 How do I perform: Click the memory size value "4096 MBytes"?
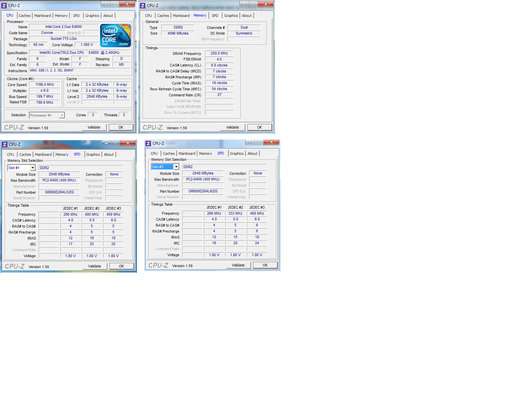pyautogui.click(x=178, y=34)
